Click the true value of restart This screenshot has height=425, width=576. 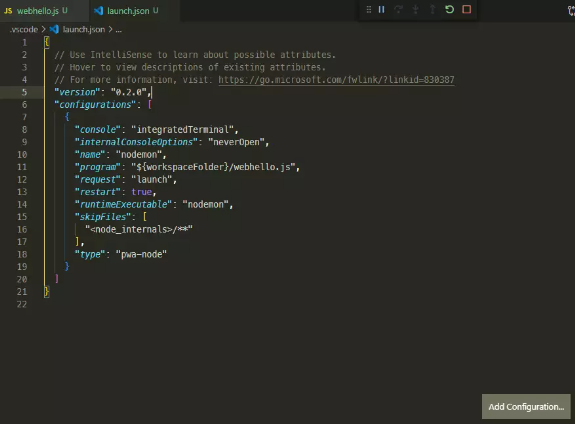(x=142, y=192)
